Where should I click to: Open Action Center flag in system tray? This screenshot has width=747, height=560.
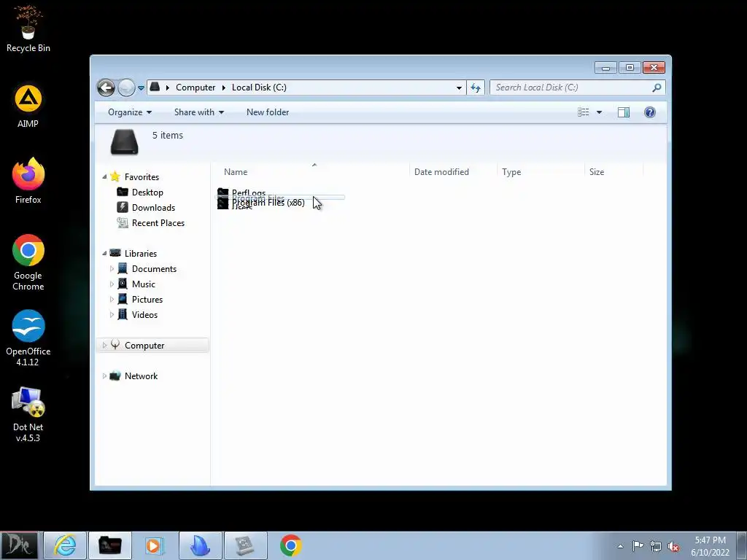tap(638, 546)
